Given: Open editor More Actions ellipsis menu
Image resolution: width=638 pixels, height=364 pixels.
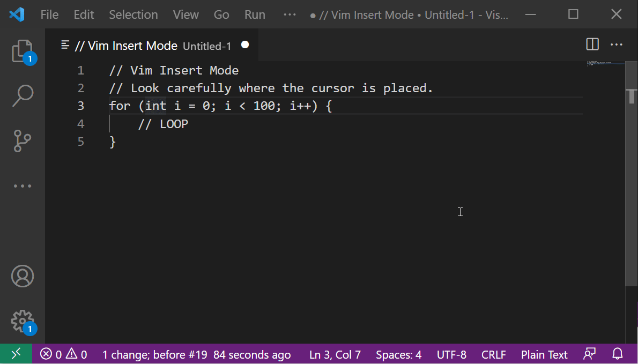Looking at the screenshot, I should pos(617,44).
